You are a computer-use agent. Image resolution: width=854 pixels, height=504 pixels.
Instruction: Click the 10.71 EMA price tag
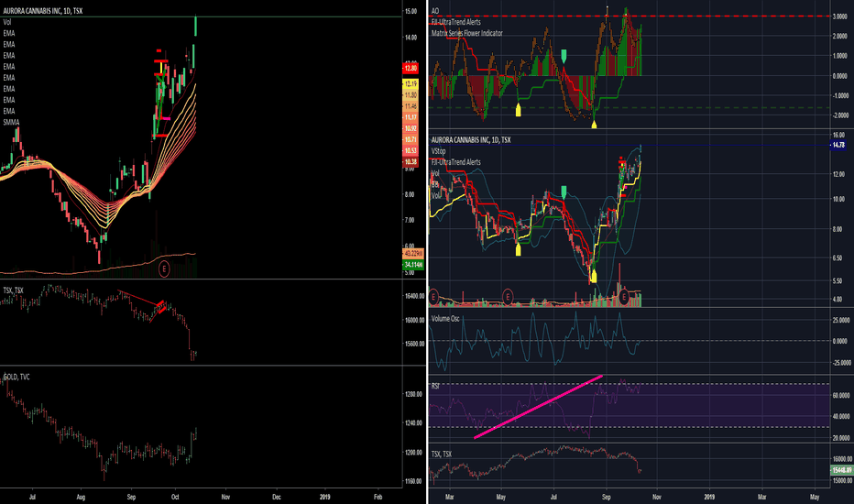pos(411,139)
